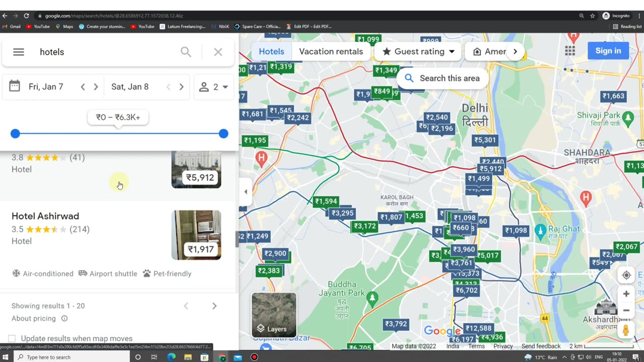Select the Vacation rentals chip
This screenshot has height=362, width=644.
tap(331, 51)
